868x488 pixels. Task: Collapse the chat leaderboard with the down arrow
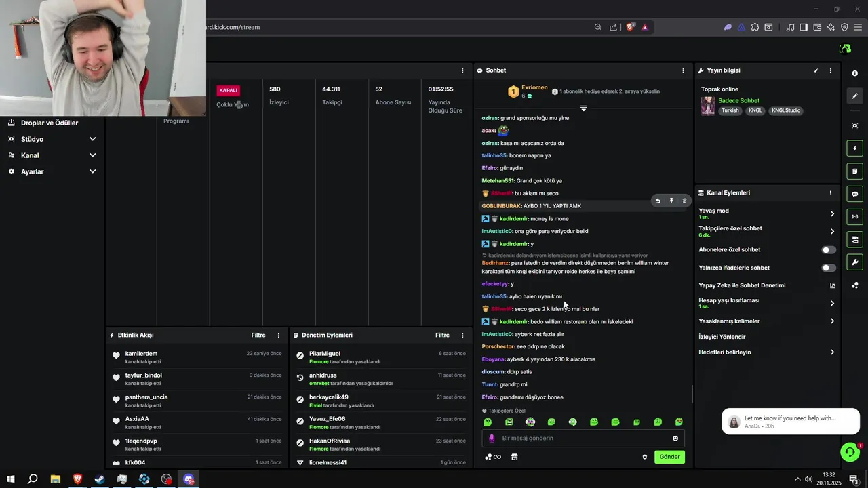583,108
